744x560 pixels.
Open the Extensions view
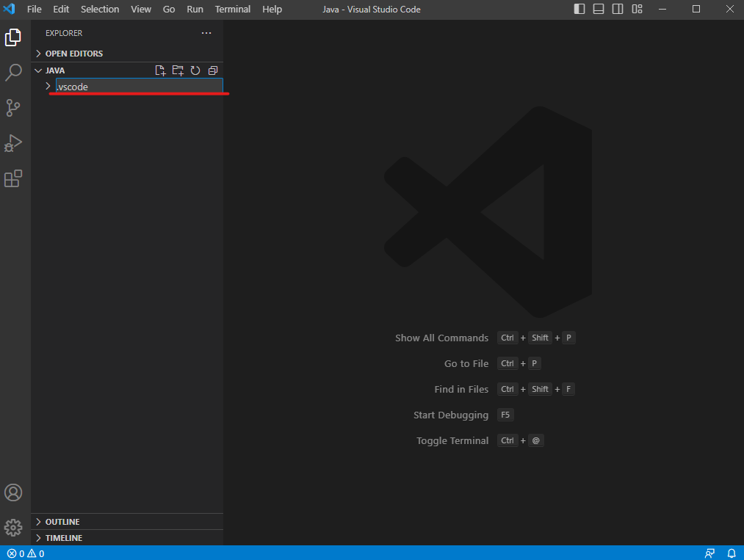13,178
